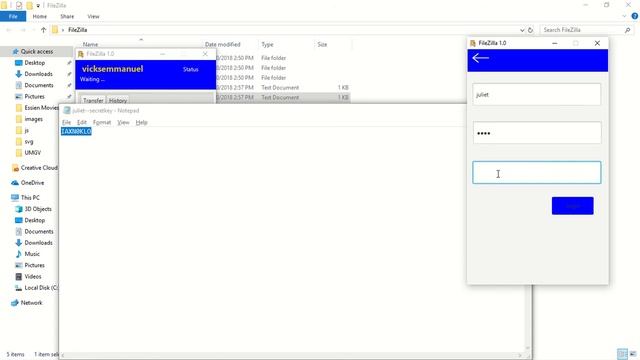Image resolution: width=640 pixels, height=360 pixels.
Task: Click the search magnifier icon
Action: [627, 30]
